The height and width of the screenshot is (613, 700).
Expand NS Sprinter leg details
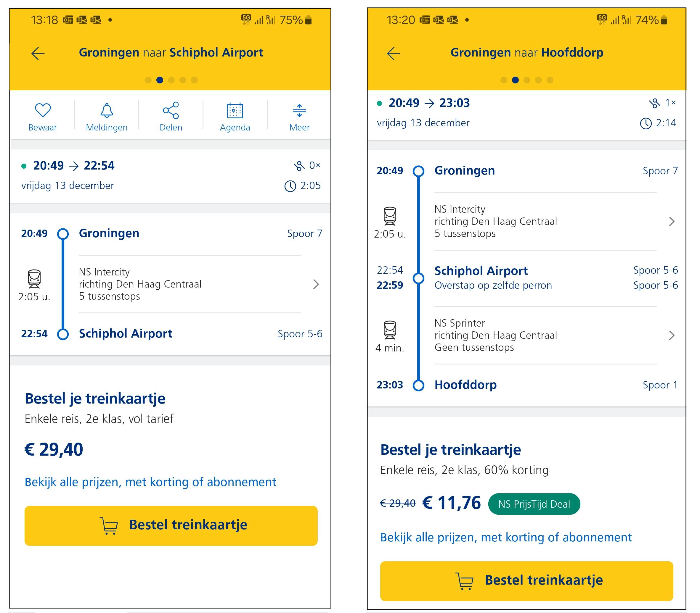click(671, 335)
